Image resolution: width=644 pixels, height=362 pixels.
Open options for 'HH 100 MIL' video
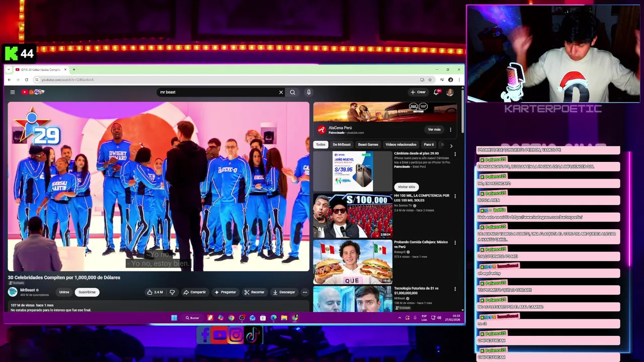pos(455,196)
